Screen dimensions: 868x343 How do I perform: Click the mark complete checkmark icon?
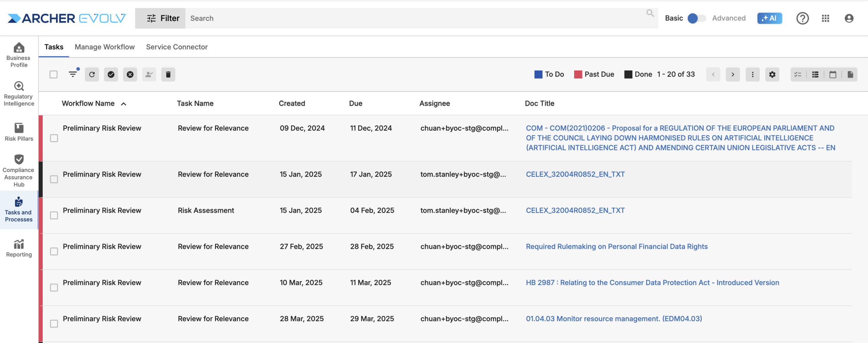tap(111, 74)
